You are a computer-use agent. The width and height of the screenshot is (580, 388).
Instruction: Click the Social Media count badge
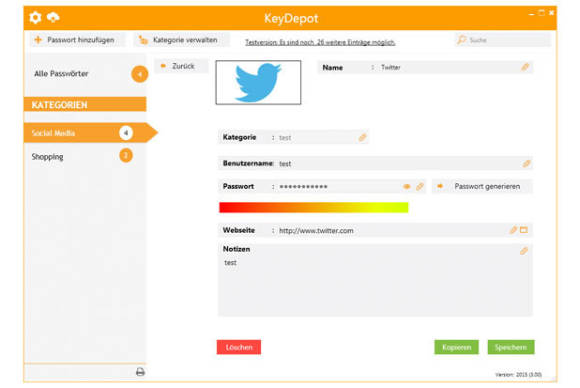point(126,133)
